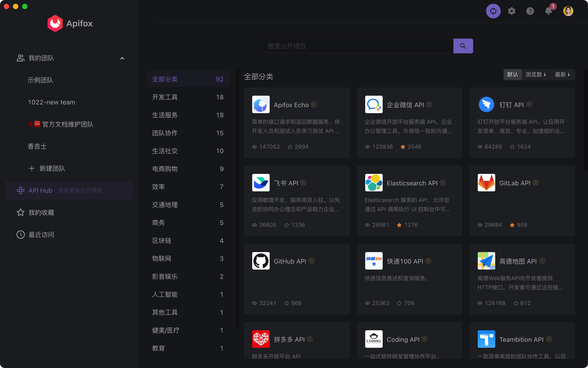The image size is (588, 368).
Task: Select the 交通地理 category
Action: click(189, 205)
